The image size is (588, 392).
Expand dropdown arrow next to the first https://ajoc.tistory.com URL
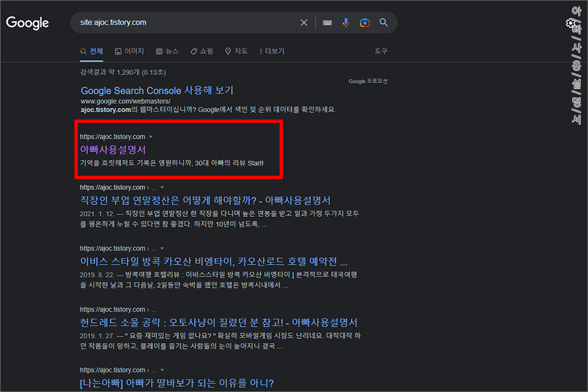pyautogui.click(x=151, y=137)
